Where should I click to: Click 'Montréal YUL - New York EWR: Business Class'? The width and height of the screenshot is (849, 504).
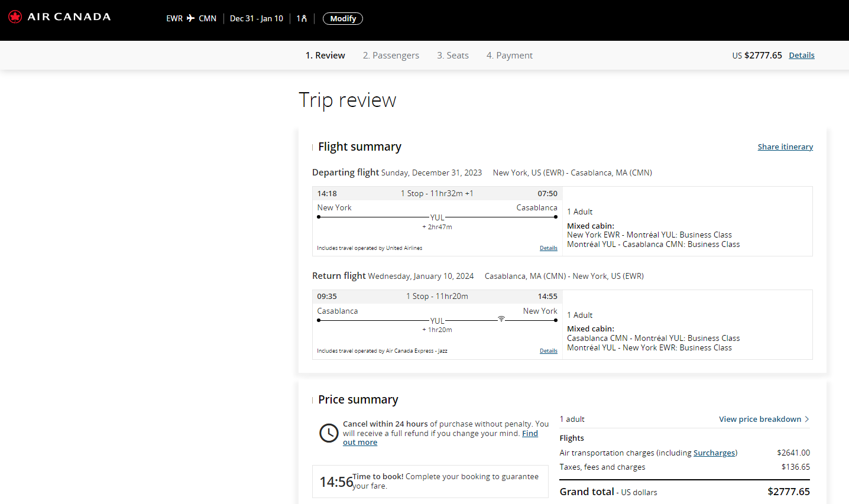tap(649, 347)
